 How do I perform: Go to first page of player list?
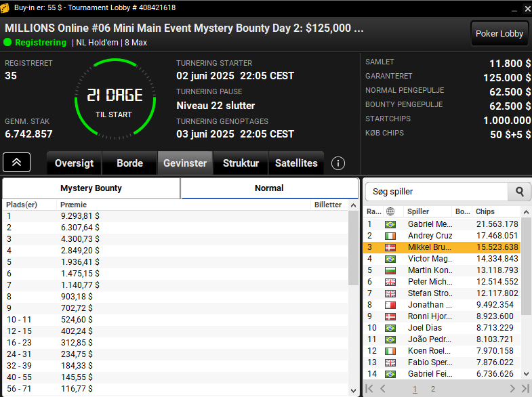(369, 388)
